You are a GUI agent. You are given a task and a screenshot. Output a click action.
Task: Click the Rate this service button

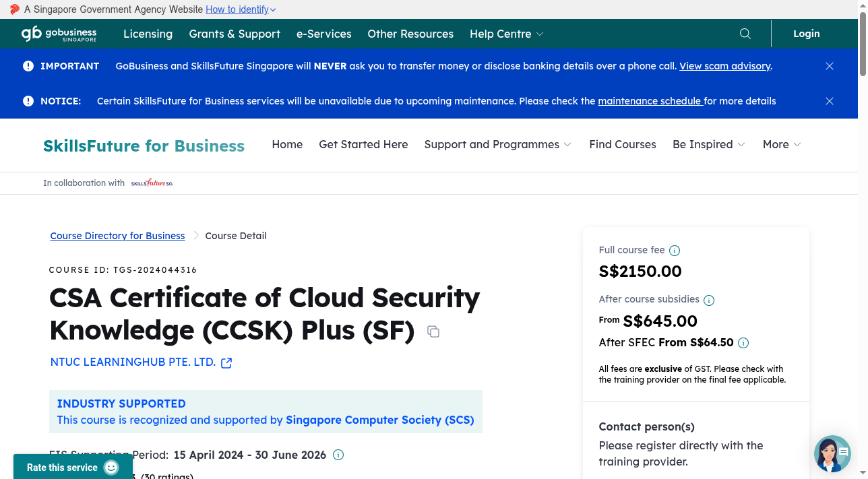point(73,467)
